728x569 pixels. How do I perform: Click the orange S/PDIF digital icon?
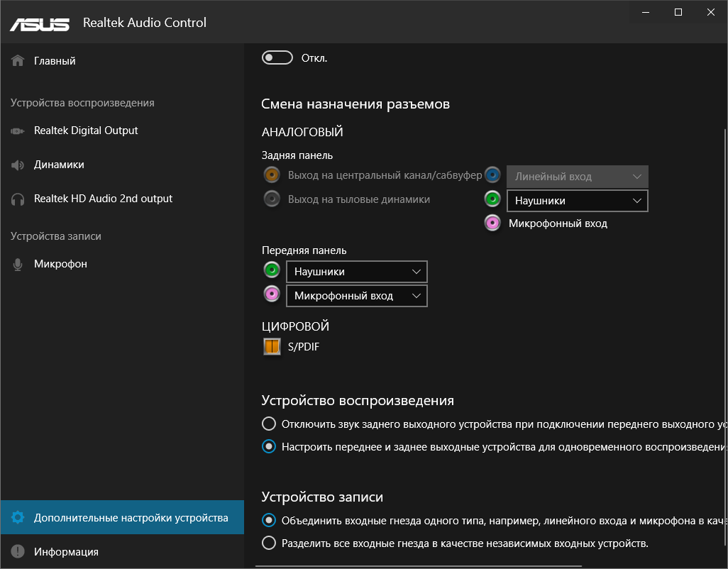tap(272, 347)
